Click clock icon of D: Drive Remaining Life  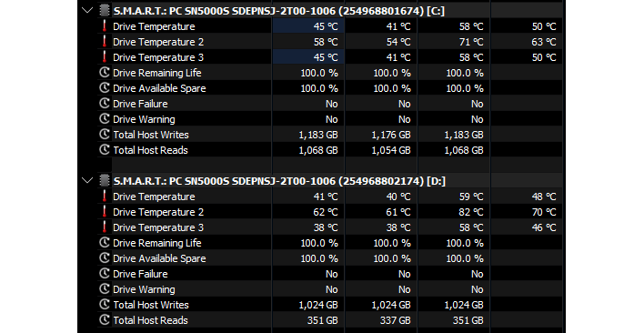coord(105,243)
